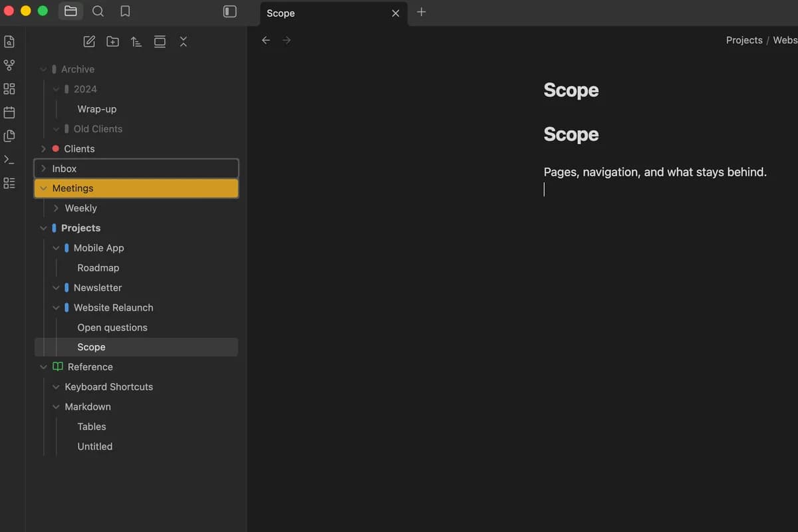Click the inline note title Scope

point(571,90)
